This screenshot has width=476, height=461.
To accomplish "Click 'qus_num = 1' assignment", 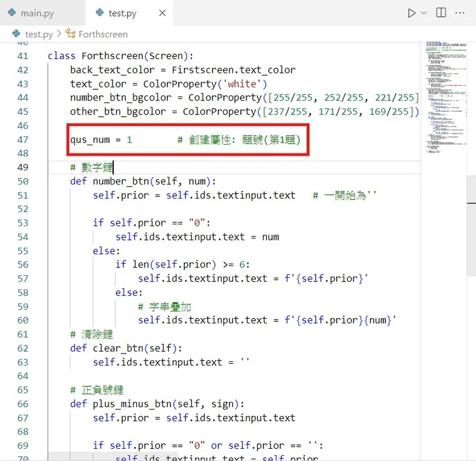I will (101, 140).
